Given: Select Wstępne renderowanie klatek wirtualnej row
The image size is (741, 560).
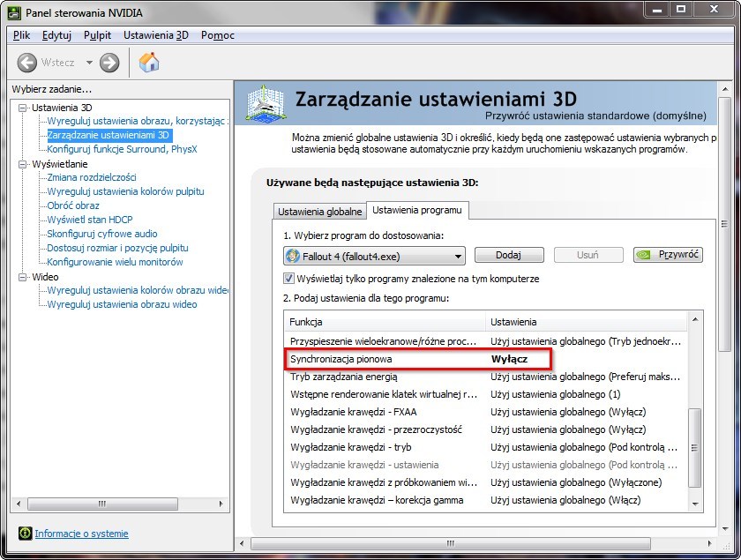Looking at the screenshot, I should 485,394.
